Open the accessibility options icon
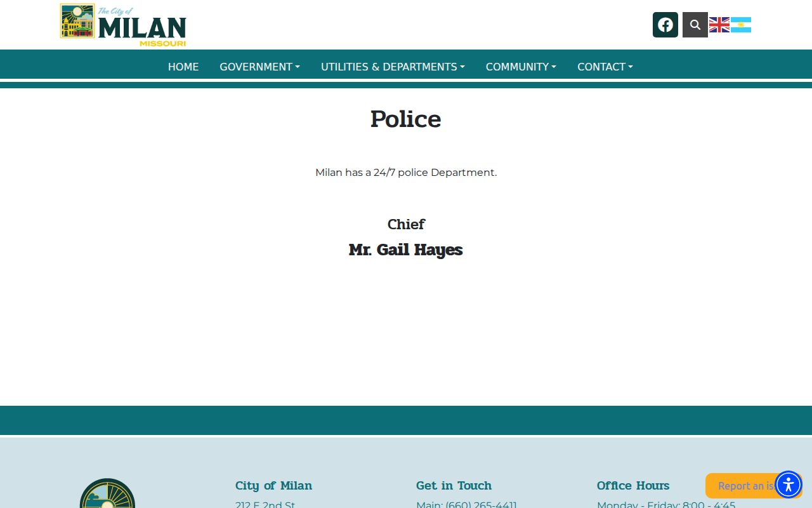Viewport: 812px width, 508px height. coord(789,485)
